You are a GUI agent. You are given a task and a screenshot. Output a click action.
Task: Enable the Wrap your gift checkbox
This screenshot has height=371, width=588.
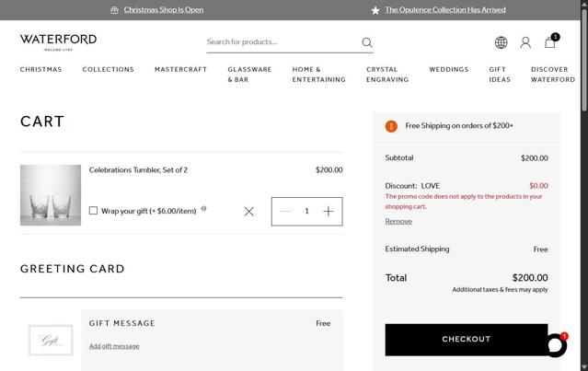(94, 211)
